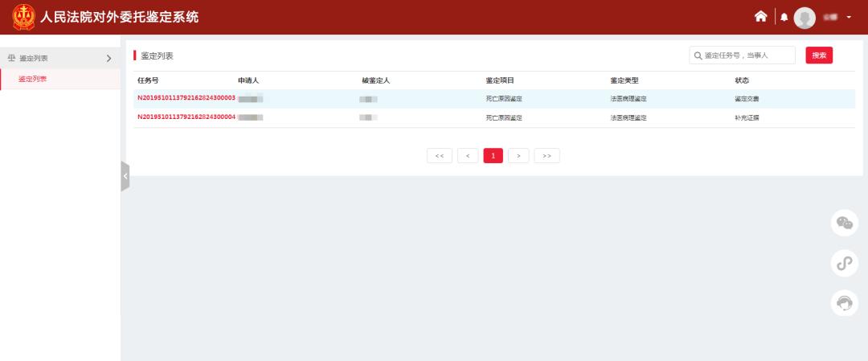Screen dimensions: 868x361
Task: Click the 鉴定项目 column header
Action: tap(500, 81)
